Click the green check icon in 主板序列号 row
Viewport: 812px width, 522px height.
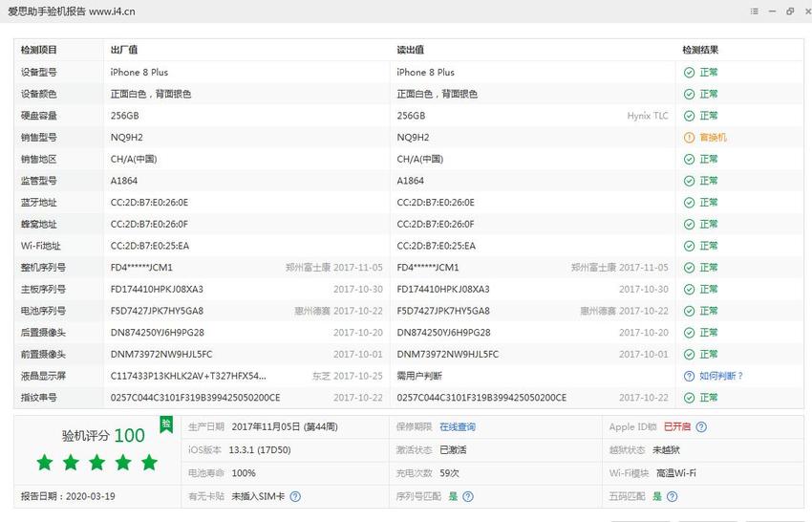(689, 290)
